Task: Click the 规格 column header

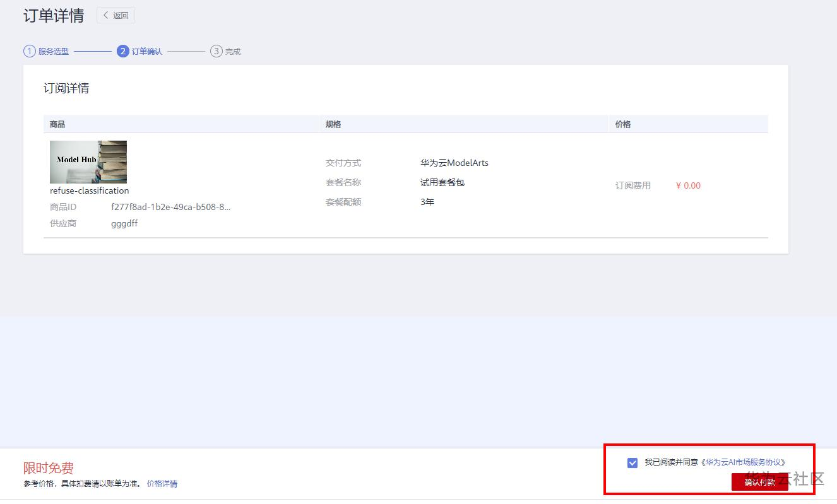Action: point(333,124)
